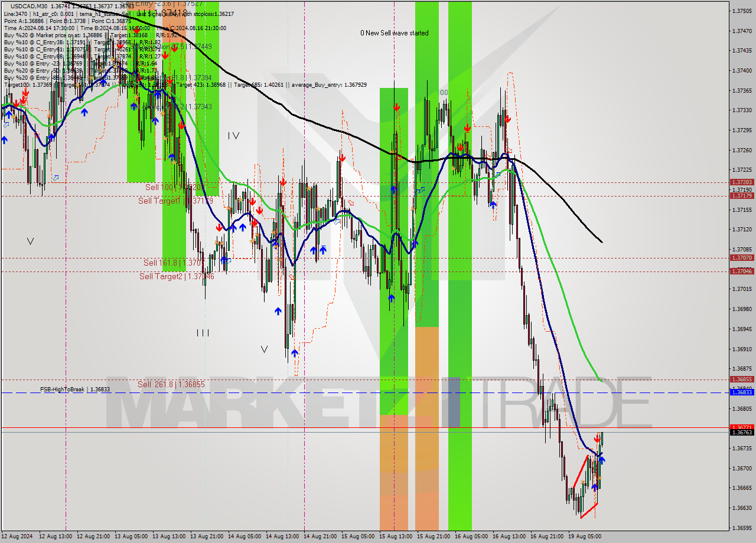
Task: Click the '14 Aug 21:00' time label
Action: pyautogui.click(x=320, y=537)
